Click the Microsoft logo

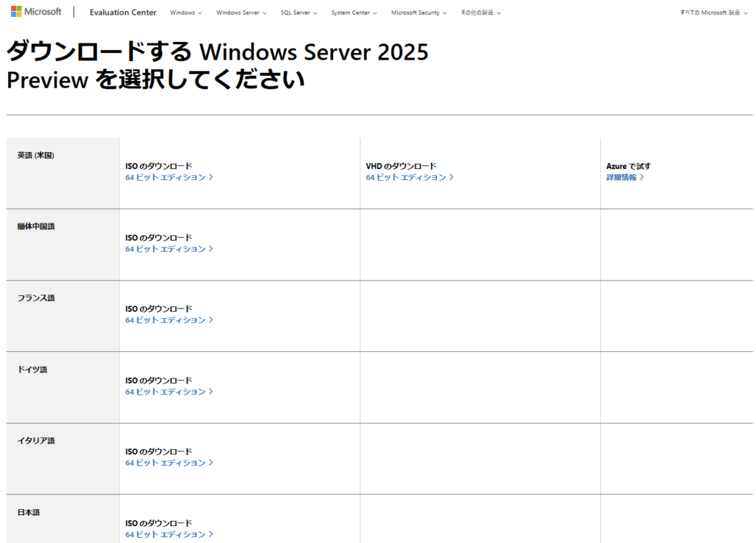(x=36, y=12)
